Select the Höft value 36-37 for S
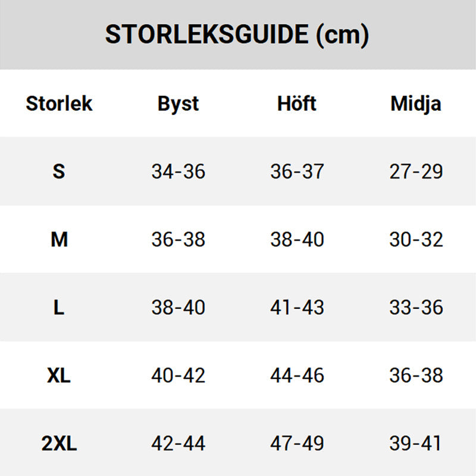The image size is (476, 476). coord(297,171)
